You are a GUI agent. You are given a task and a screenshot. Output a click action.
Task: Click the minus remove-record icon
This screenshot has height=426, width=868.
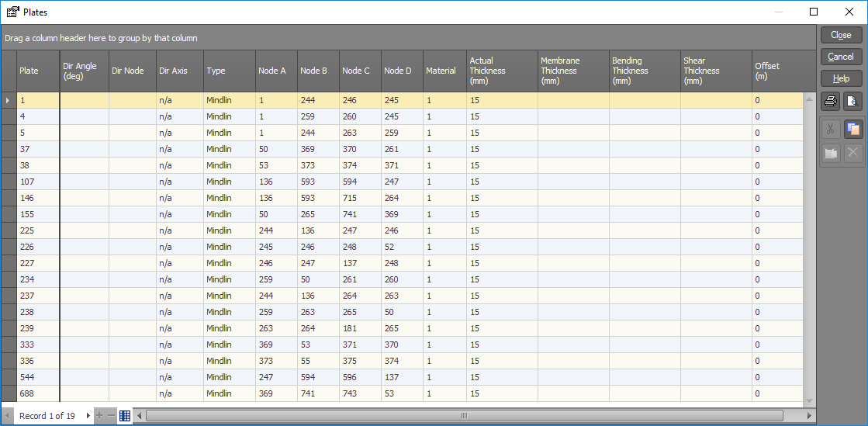[x=111, y=415]
